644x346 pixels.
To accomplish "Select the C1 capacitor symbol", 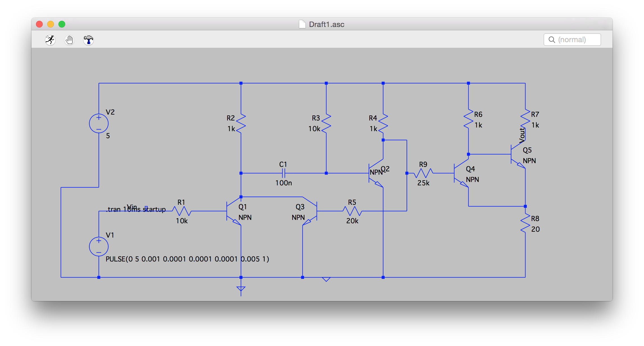I will (x=284, y=173).
